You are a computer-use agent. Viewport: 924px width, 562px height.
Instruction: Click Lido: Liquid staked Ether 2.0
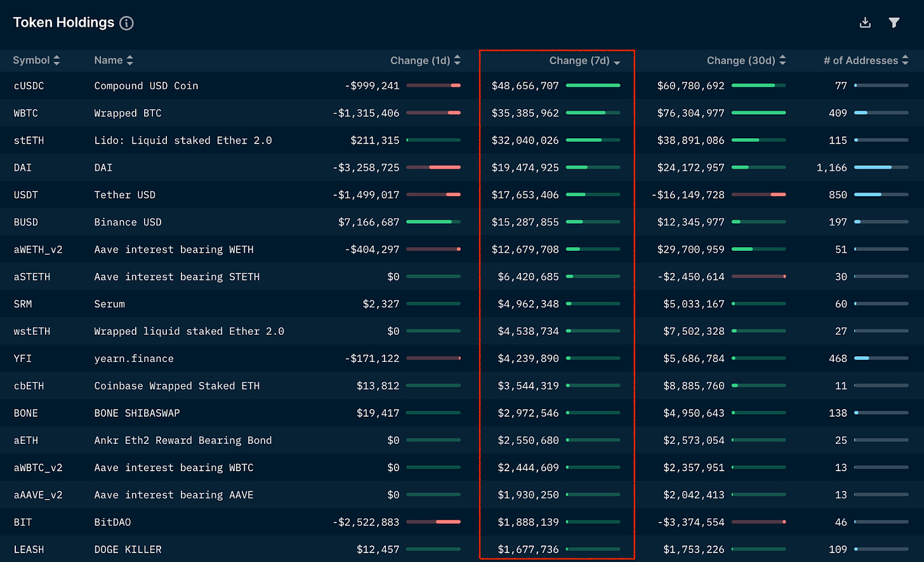(183, 140)
